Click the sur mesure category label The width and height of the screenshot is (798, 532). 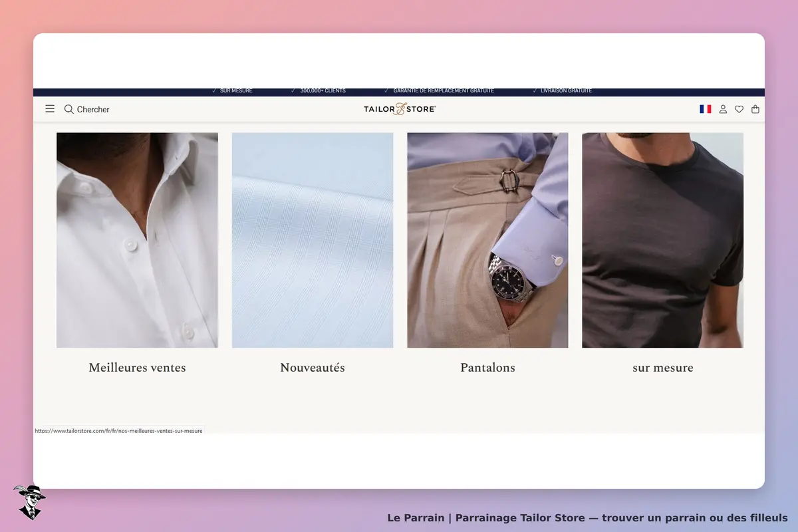[x=663, y=367]
